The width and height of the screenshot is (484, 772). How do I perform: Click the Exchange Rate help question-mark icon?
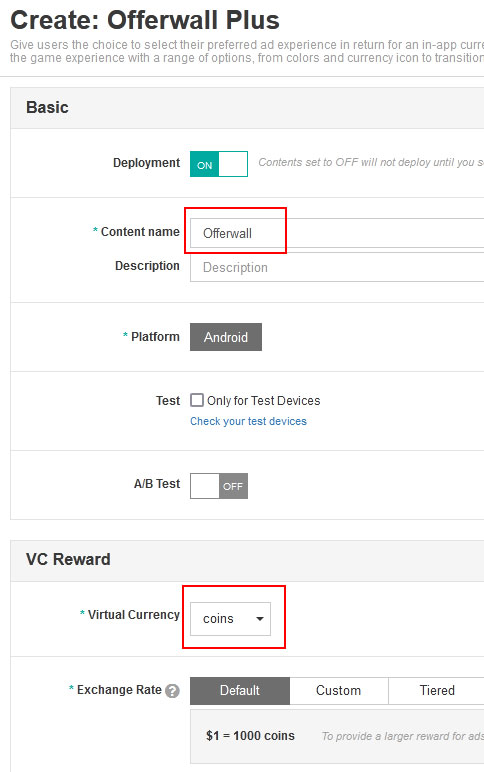pyautogui.click(x=172, y=691)
